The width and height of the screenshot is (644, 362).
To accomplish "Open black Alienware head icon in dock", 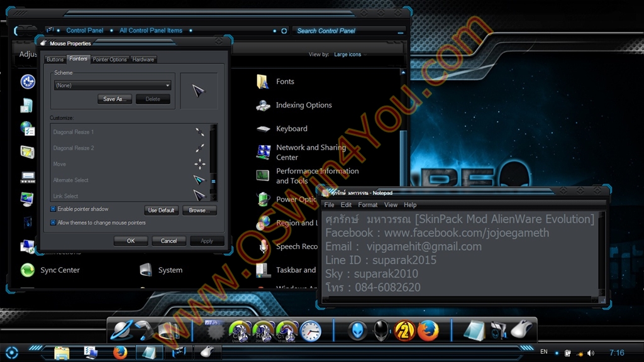I will click(380, 331).
